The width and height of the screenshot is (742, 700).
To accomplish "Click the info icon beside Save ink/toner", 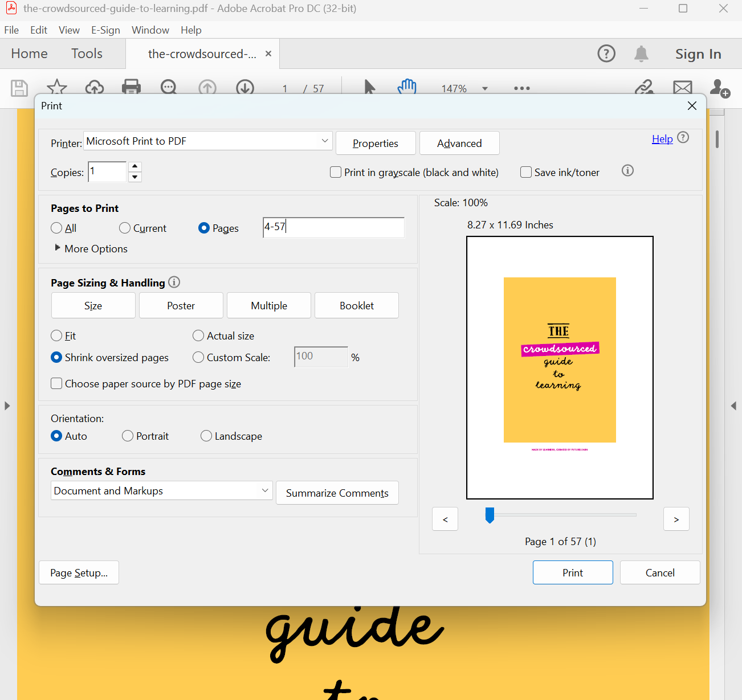I will (x=627, y=171).
